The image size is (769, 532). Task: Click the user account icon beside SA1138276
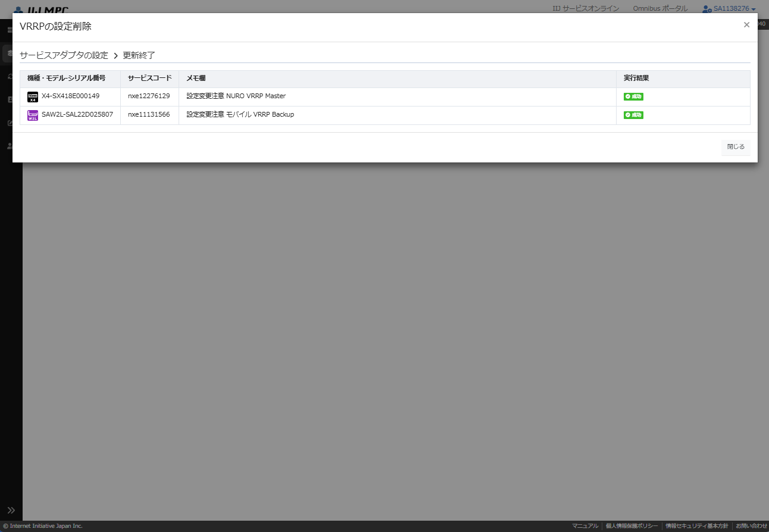tap(707, 9)
